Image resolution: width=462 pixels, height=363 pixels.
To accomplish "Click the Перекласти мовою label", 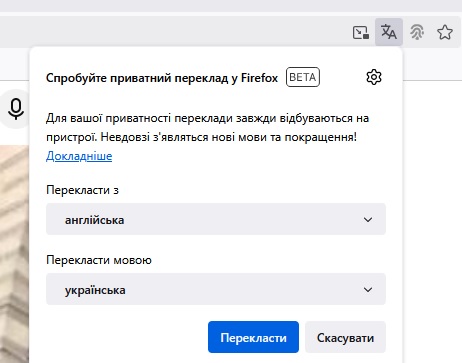I will [99, 260].
